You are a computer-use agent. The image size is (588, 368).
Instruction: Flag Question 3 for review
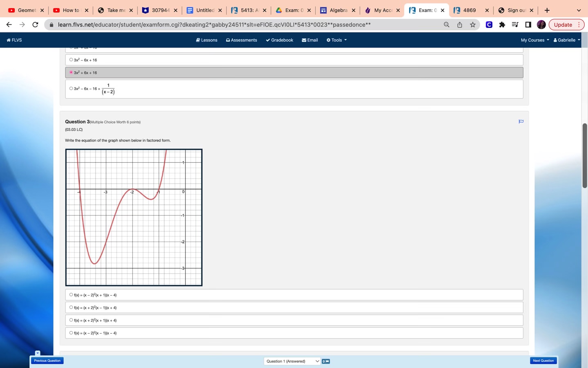coord(521,121)
